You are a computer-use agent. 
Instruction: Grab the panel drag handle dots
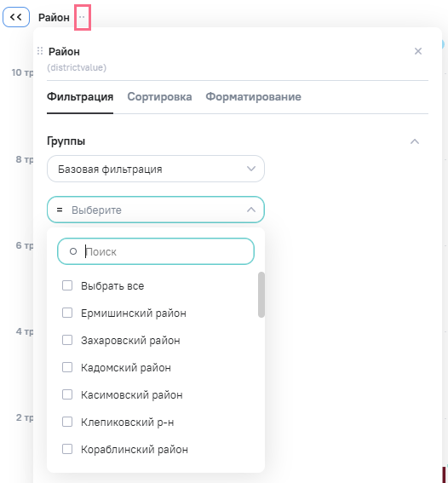click(40, 51)
